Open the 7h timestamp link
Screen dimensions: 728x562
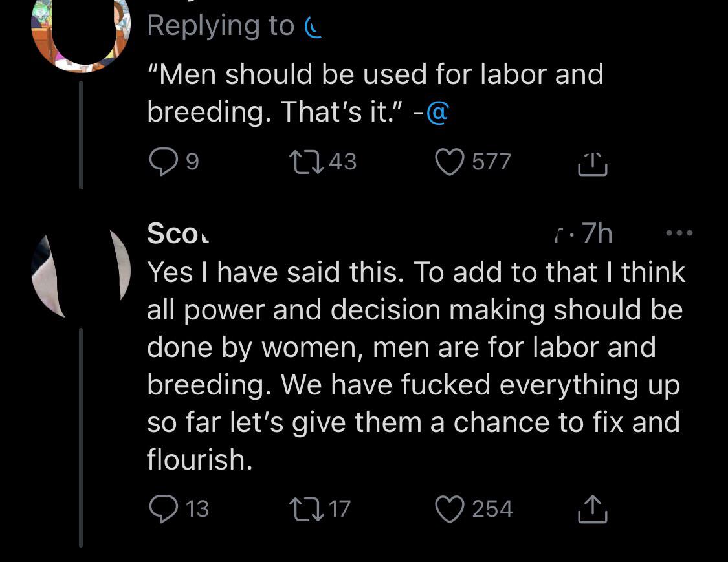coord(595,233)
